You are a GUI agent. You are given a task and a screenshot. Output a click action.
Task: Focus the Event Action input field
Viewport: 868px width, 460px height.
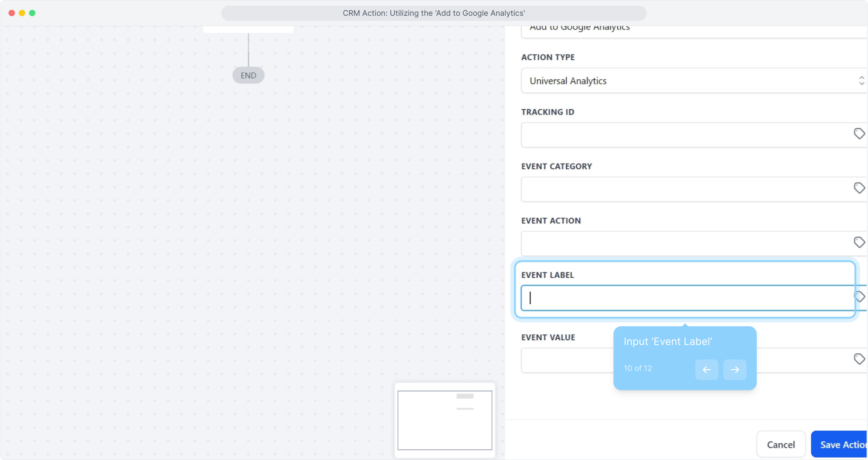click(682, 244)
